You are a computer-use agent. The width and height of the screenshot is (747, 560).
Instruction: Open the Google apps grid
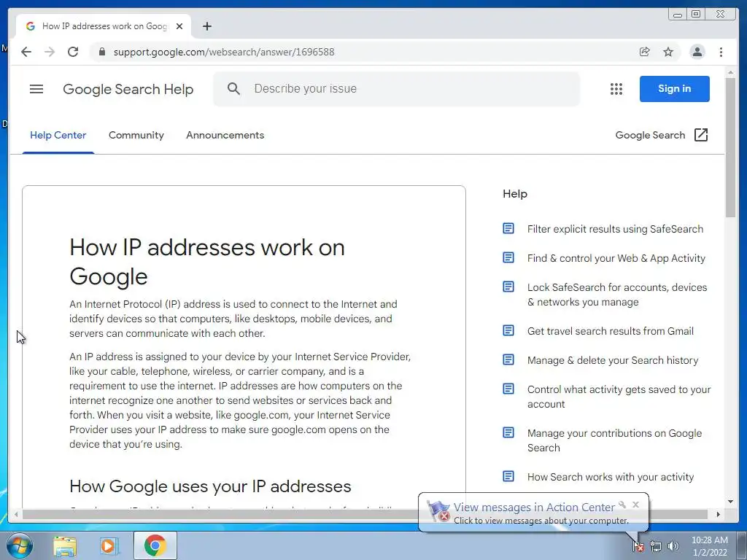616,88
